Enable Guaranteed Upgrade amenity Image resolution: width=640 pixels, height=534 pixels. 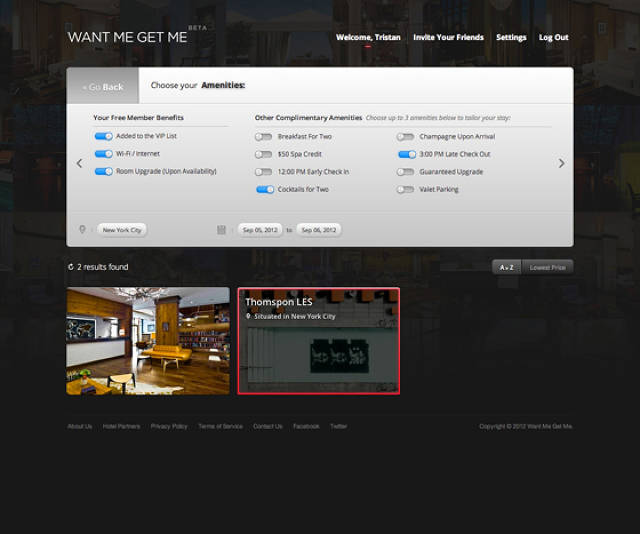405,171
